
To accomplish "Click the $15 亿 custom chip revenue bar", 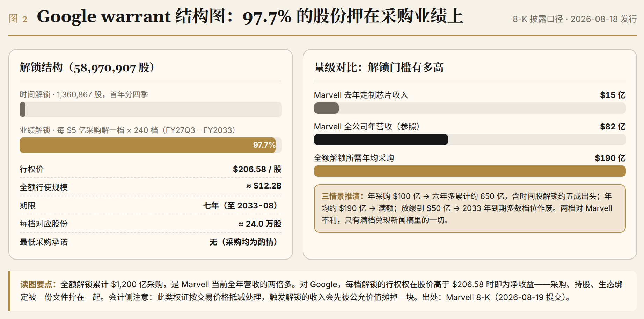I will coord(326,108).
